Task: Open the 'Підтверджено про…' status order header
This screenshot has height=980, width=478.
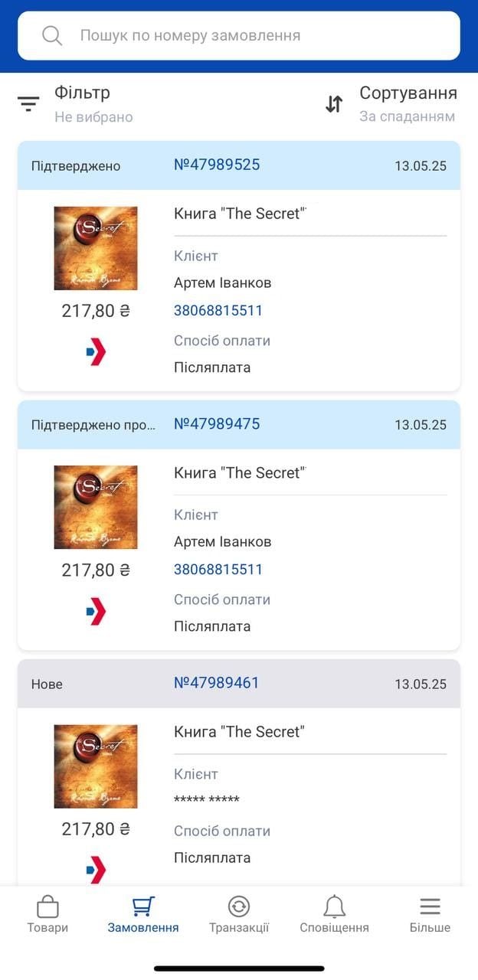Action: (x=239, y=424)
